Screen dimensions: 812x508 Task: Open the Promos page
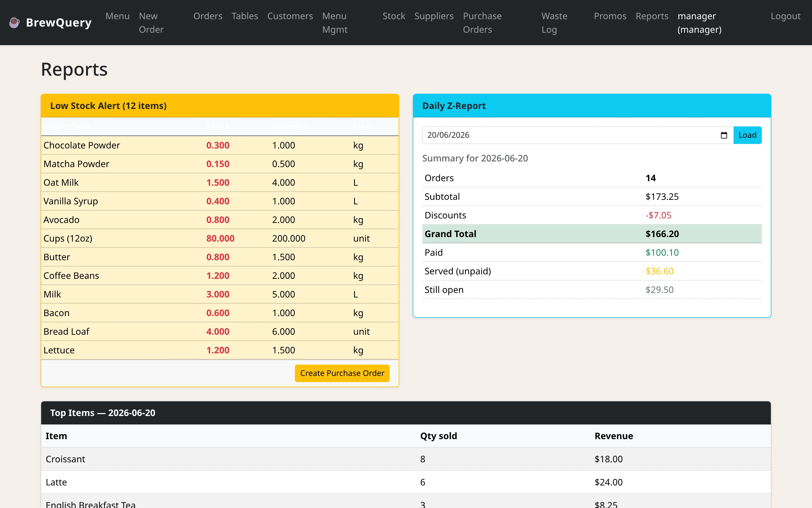pyautogui.click(x=610, y=16)
